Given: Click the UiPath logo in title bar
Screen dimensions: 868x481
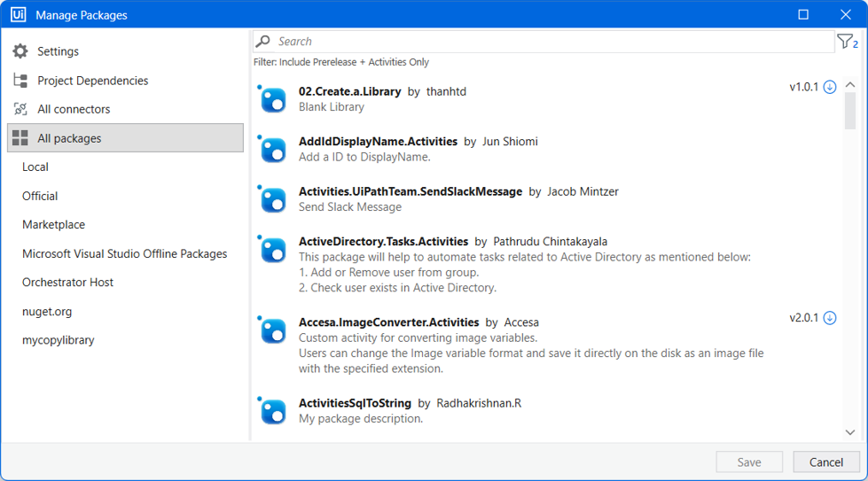Looking at the screenshot, I should coord(19,14).
